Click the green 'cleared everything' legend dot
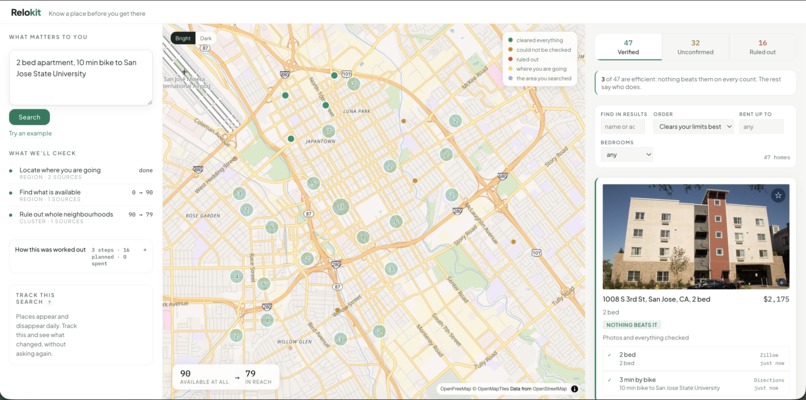Screen dimensions: 806x400 pyautogui.click(x=510, y=40)
